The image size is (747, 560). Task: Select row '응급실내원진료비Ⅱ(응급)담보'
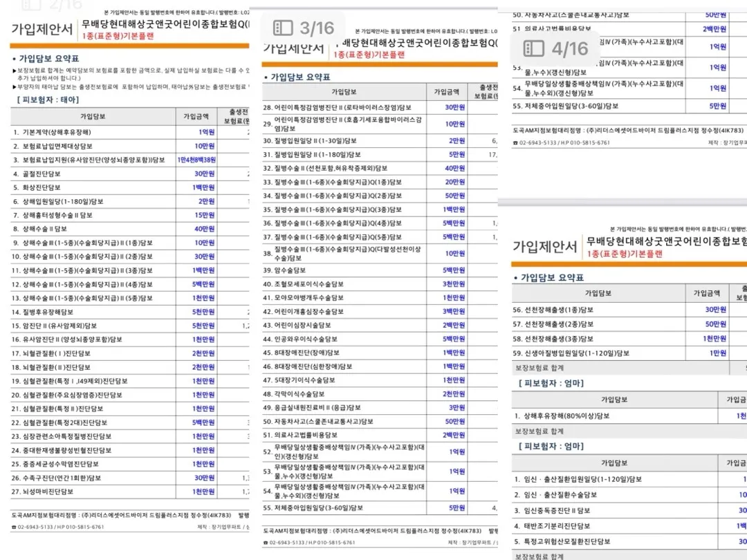[380, 408]
